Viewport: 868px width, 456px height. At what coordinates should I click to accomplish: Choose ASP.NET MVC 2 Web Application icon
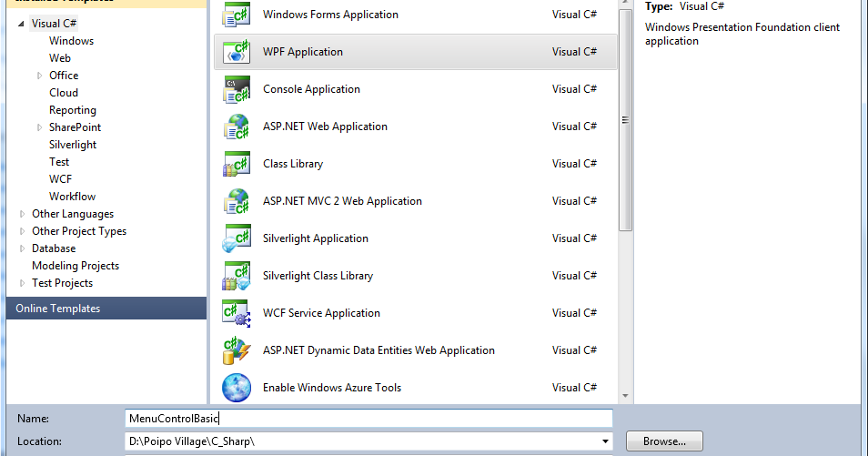click(237, 201)
